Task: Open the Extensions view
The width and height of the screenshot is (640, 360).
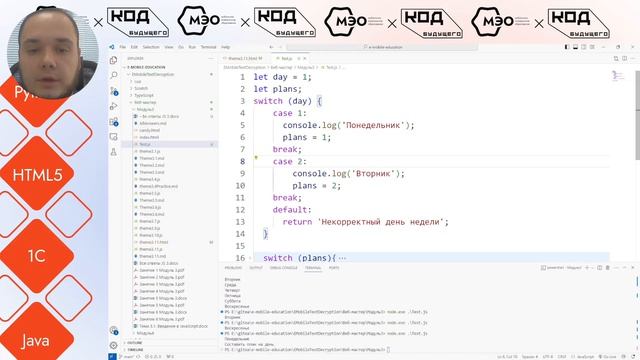Action: pyautogui.click(x=114, y=122)
